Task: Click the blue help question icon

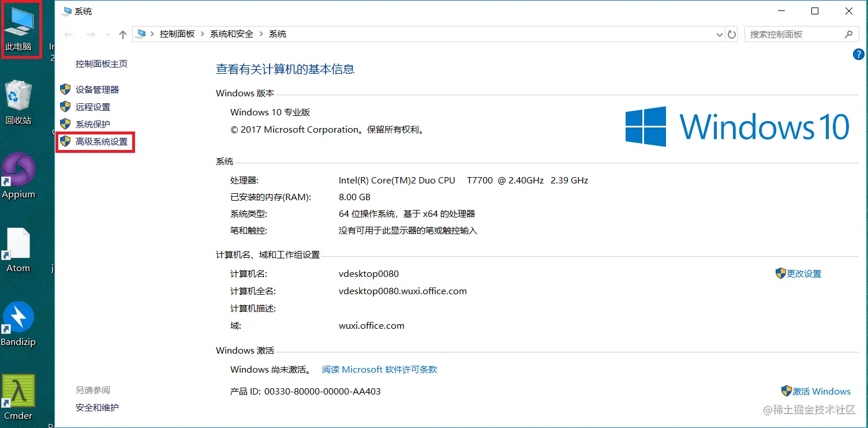Action: (x=858, y=54)
